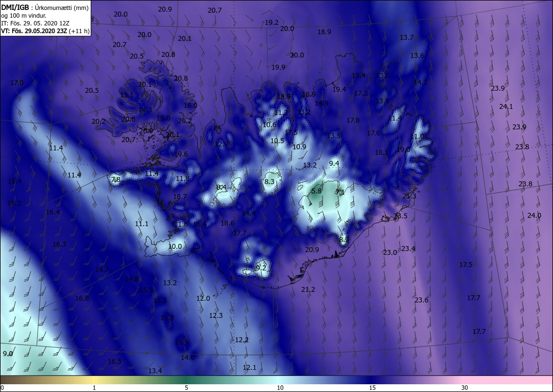This screenshot has width=553, height=392.
Task: Click the map value '10.0'
Action: (175, 247)
